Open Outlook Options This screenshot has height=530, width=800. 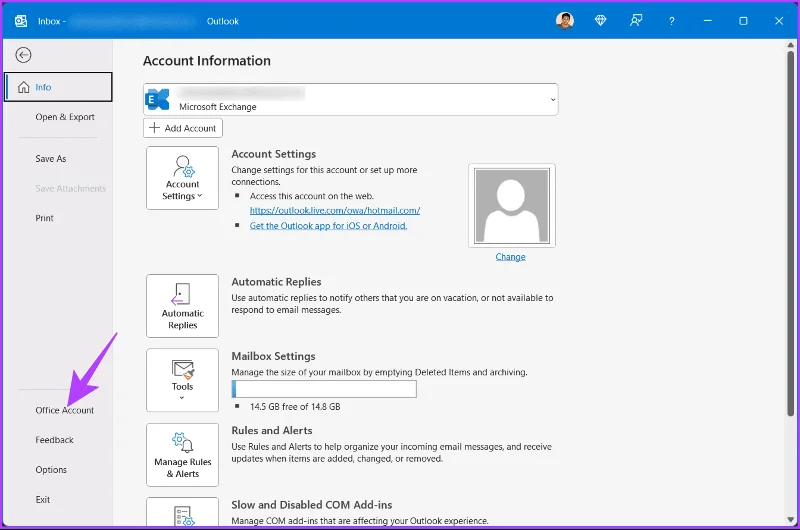click(x=51, y=469)
